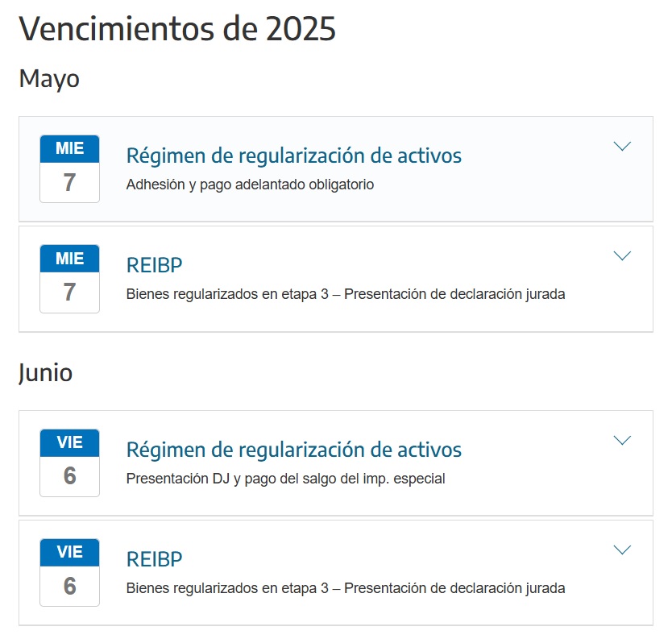
Task: Open Régimen de regularización de activos under Mayo
Action: click(293, 156)
